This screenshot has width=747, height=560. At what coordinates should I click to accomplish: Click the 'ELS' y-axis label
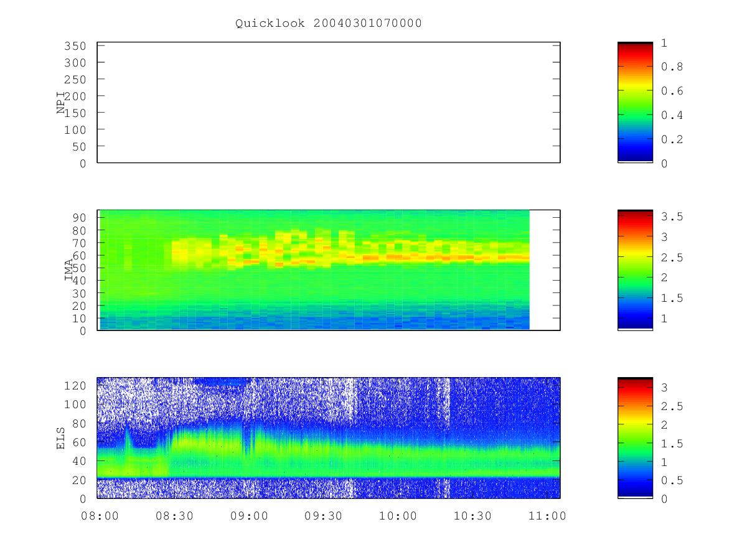(x=61, y=438)
